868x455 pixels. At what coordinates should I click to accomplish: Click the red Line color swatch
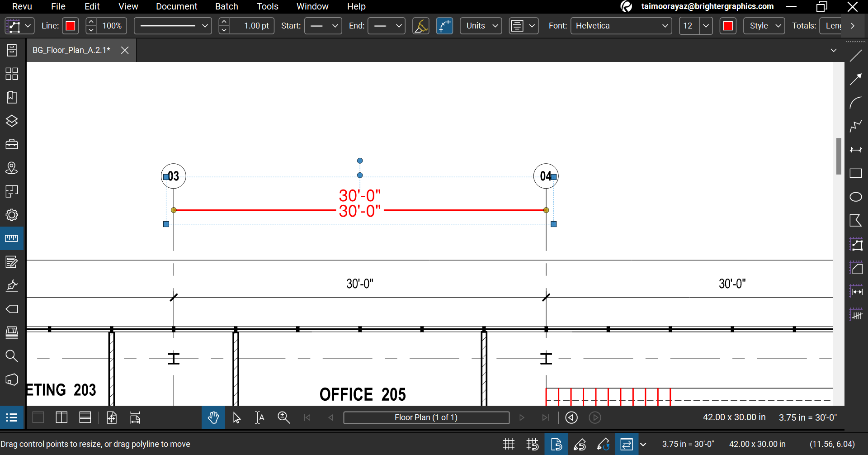tap(71, 26)
